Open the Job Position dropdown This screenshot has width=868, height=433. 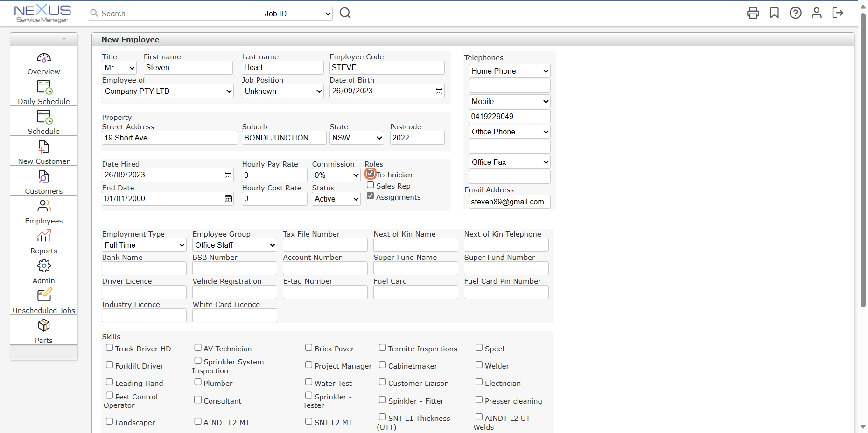coord(282,91)
